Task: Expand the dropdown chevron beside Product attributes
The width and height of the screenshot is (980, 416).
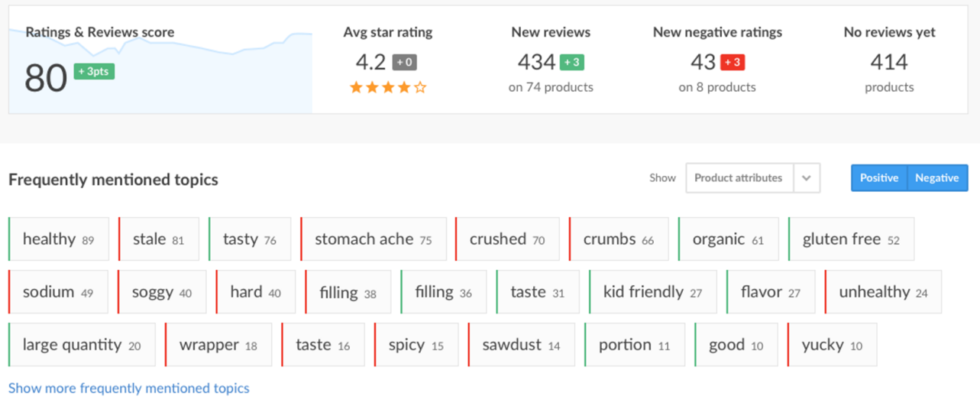Action: pyautogui.click(x=807, y=178)
